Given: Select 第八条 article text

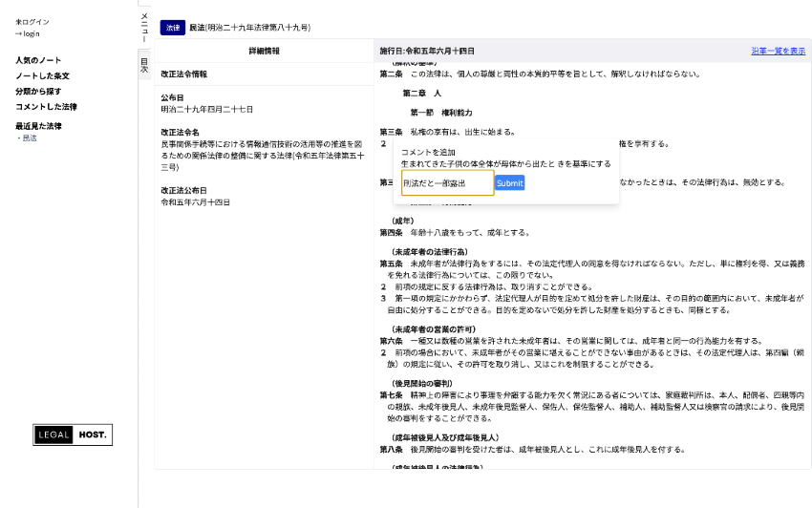Looking at the screenshot, I should click(x=532, y=449).
